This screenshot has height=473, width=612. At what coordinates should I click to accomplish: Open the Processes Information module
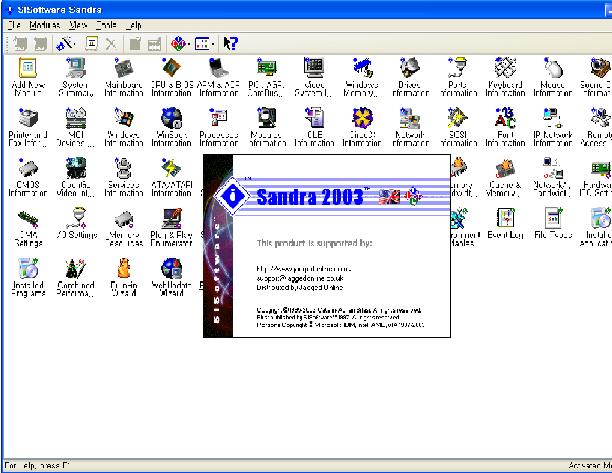tap(219, 127)
